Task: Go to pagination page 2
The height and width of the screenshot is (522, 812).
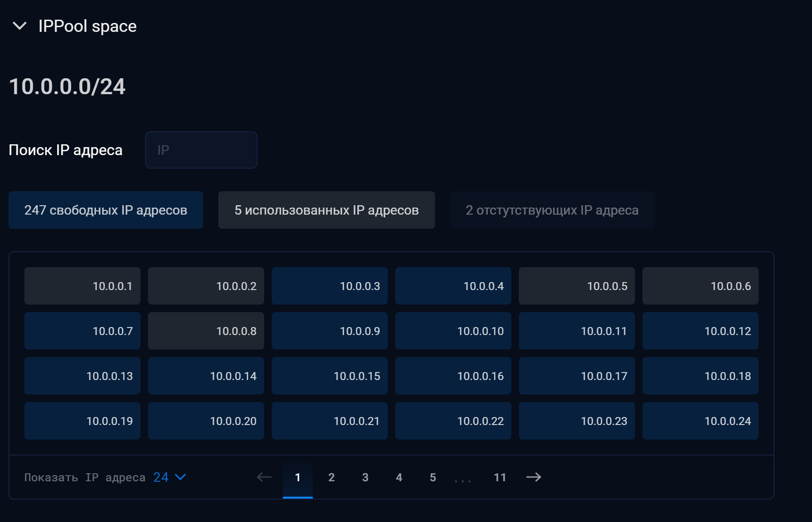Action: coord(332,477)
